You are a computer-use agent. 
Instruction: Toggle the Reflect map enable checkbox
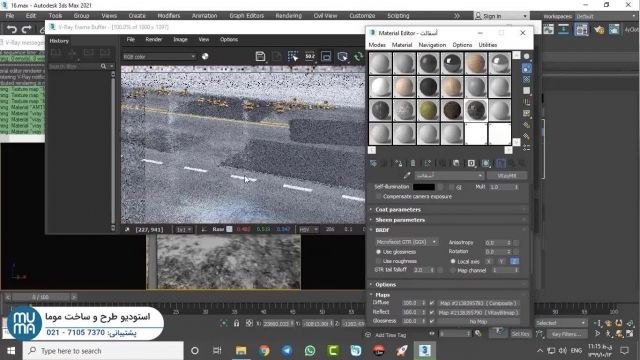(431, 312)
